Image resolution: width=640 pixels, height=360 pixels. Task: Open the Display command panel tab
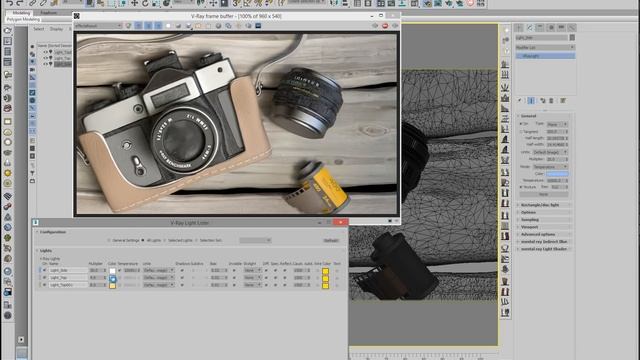point(561,27)
